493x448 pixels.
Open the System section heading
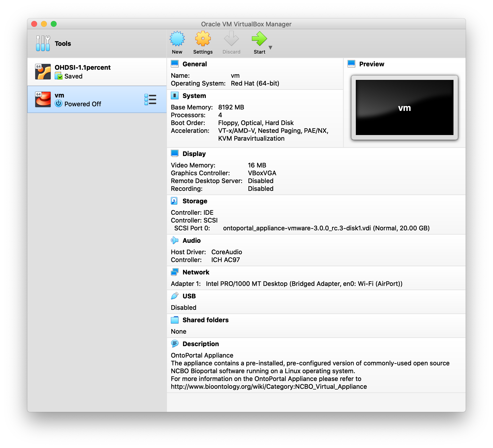[x=194, y=96]
